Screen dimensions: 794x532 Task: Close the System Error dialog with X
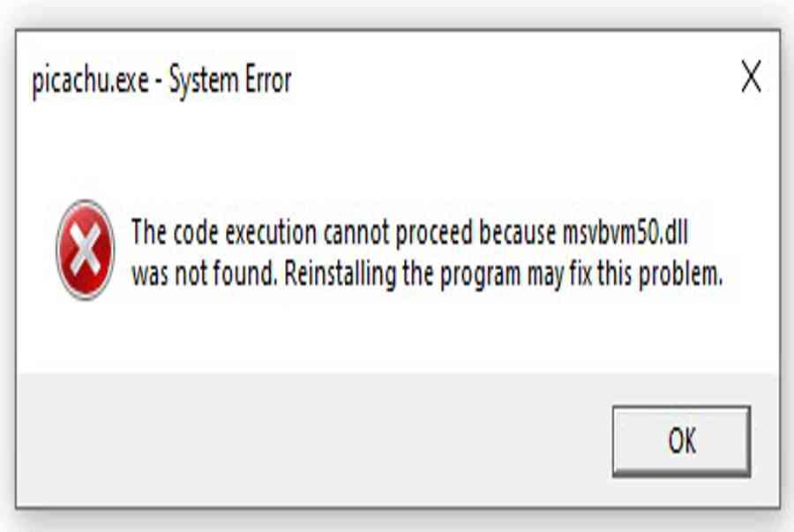coord(751,77)
